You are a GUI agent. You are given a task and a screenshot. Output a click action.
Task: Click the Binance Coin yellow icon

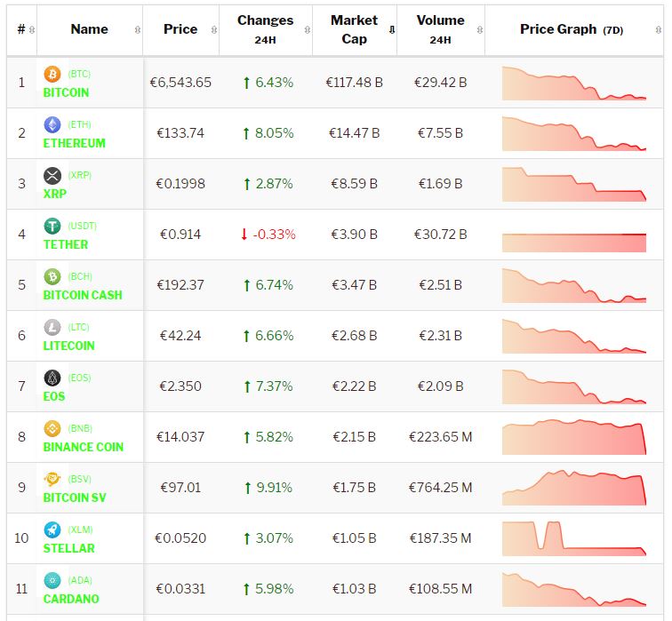coord(52,428)
